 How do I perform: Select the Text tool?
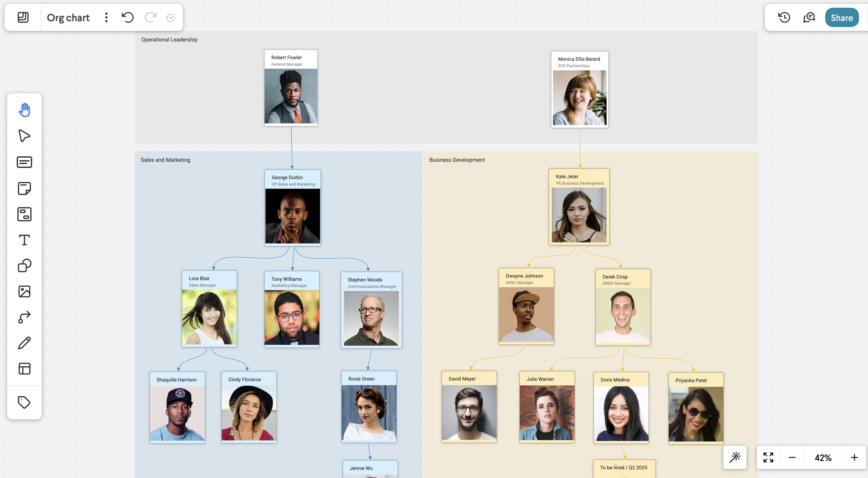click(x=24, y=240)
